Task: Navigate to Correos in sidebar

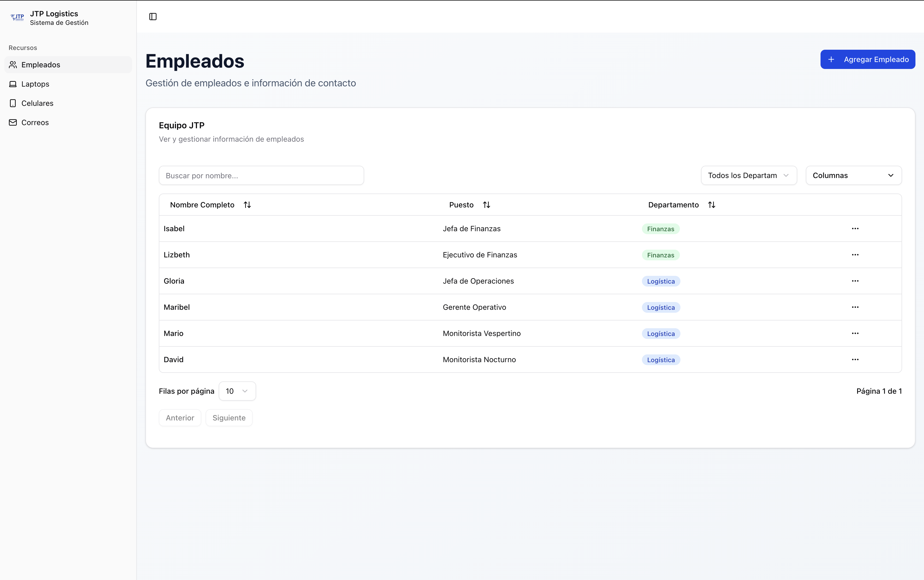Action: 35,122
